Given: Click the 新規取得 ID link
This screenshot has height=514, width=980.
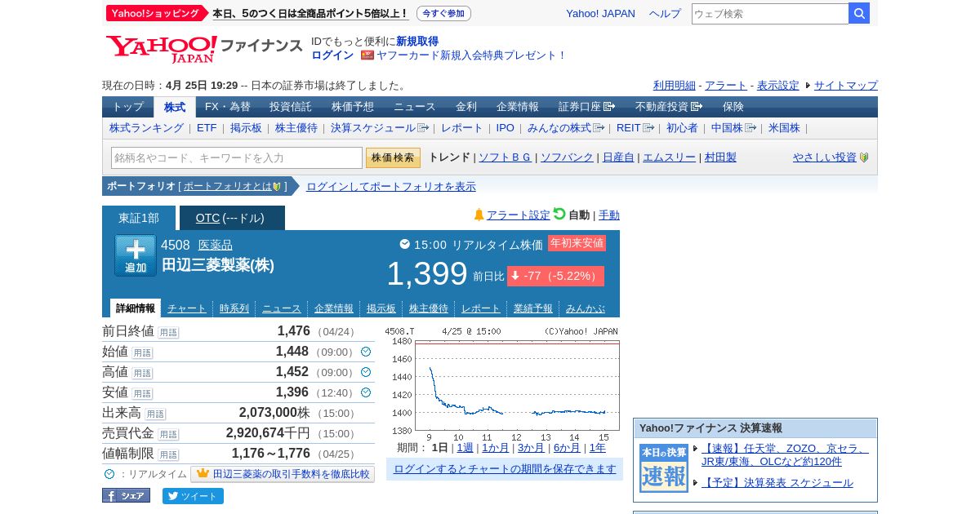Looking at the screenshot, I should click(x=417, y=42).
